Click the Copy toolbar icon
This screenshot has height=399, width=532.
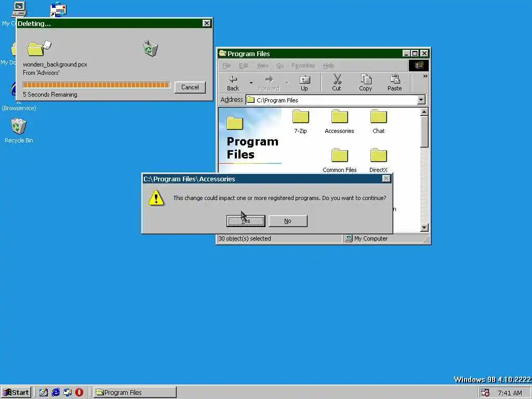(x=365, y=83)
